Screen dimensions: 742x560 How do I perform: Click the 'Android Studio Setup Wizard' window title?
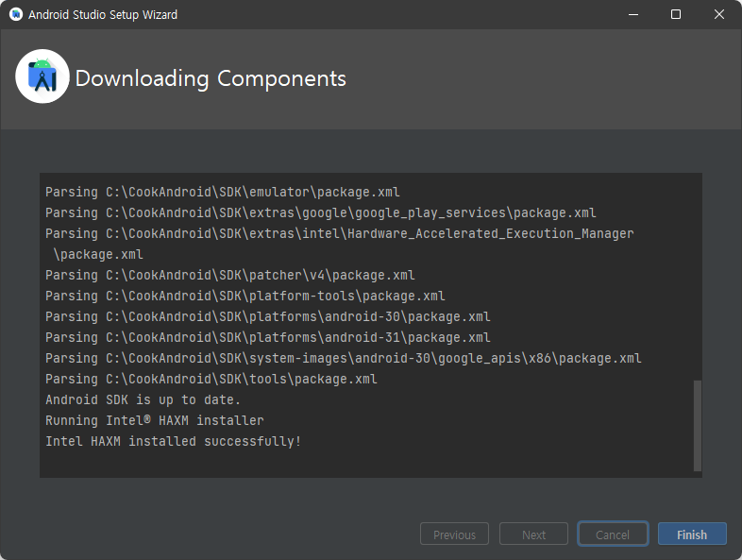click(x=103, y=15)
